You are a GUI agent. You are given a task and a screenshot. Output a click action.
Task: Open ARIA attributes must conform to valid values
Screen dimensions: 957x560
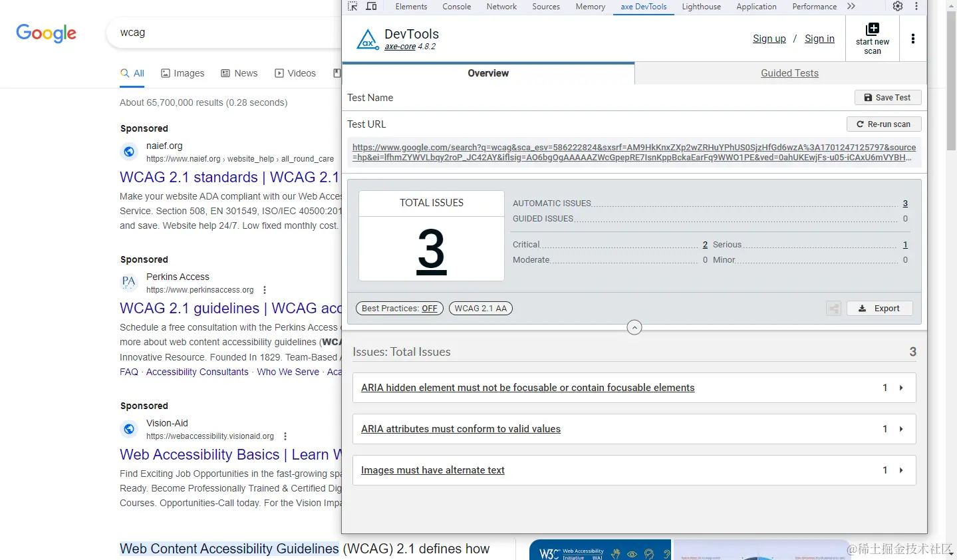pos(461,429)
